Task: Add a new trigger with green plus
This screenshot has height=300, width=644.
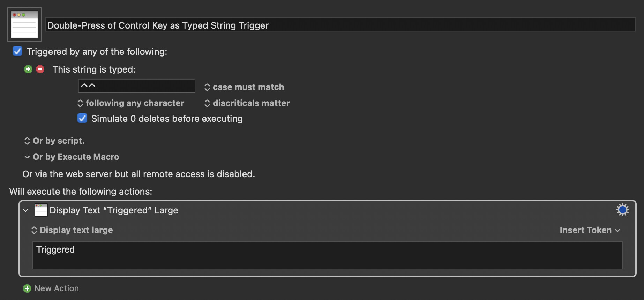Action: pyautogui.click(x=28, y=69)
